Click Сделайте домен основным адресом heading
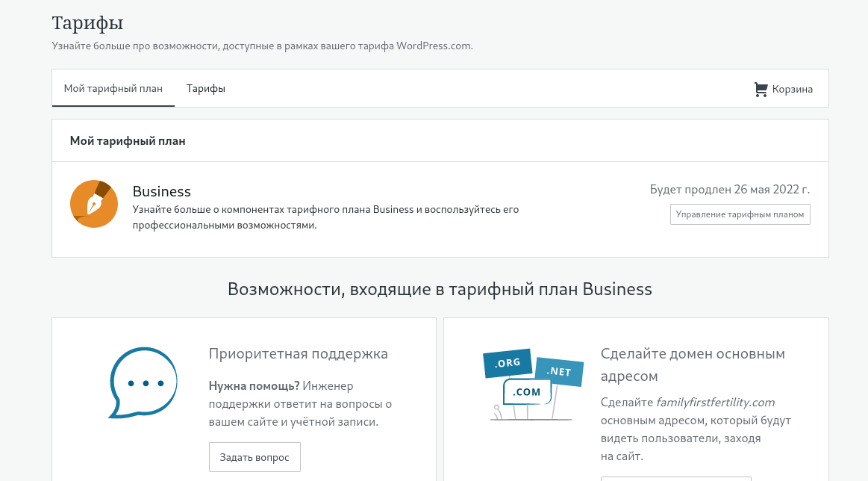This screenshot has width=868, height=481. coord(693,364)
